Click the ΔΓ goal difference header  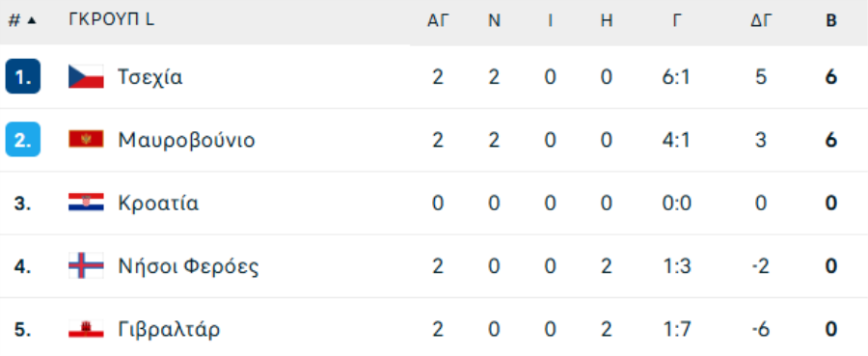(761, 21)
